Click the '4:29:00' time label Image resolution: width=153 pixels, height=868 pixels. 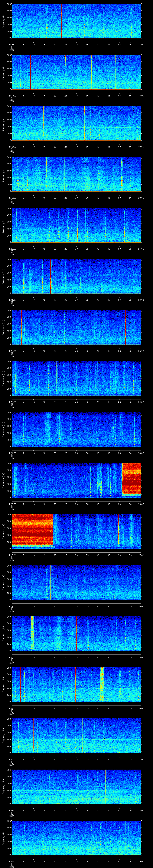(12, 708)
